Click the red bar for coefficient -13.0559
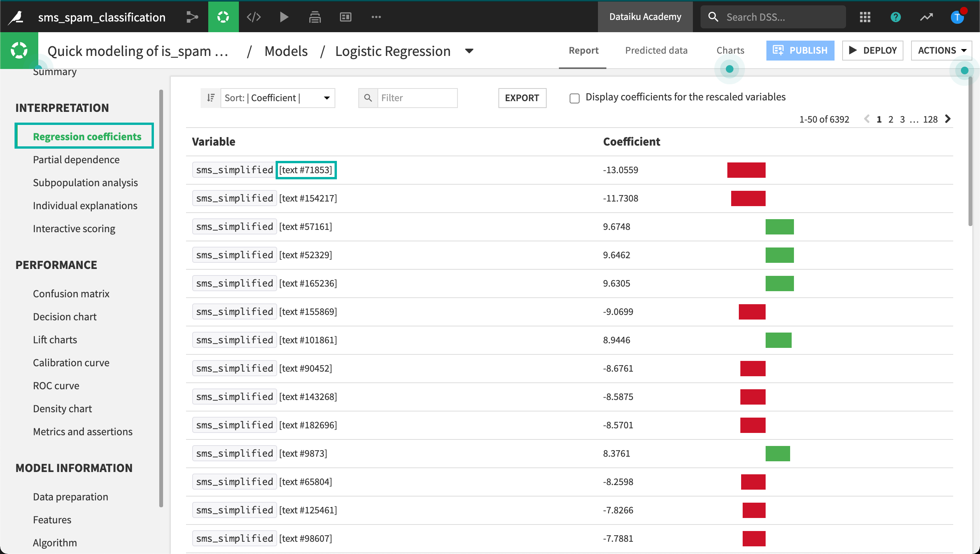The width and height of the screenshot is (980, 554). [746, 170]
